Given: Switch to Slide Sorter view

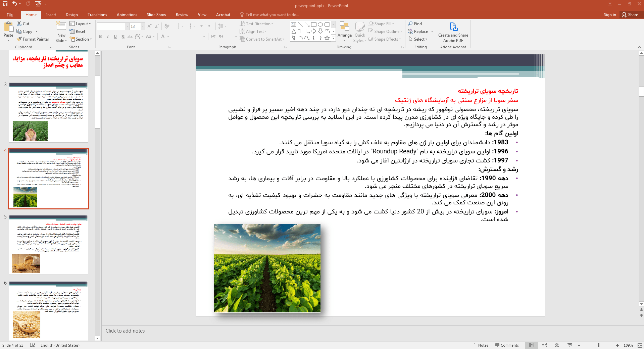Looking at the screenshot, I should [544, 345].
